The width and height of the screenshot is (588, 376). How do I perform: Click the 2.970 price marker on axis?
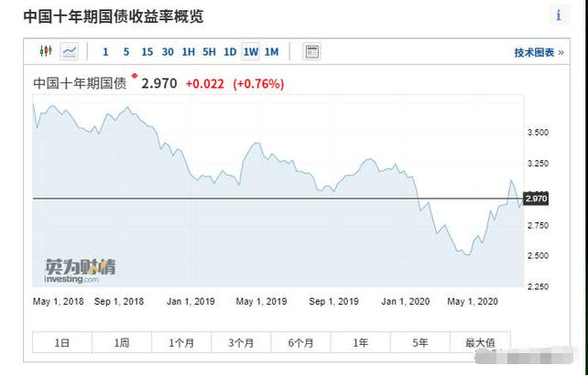(536, 199)
